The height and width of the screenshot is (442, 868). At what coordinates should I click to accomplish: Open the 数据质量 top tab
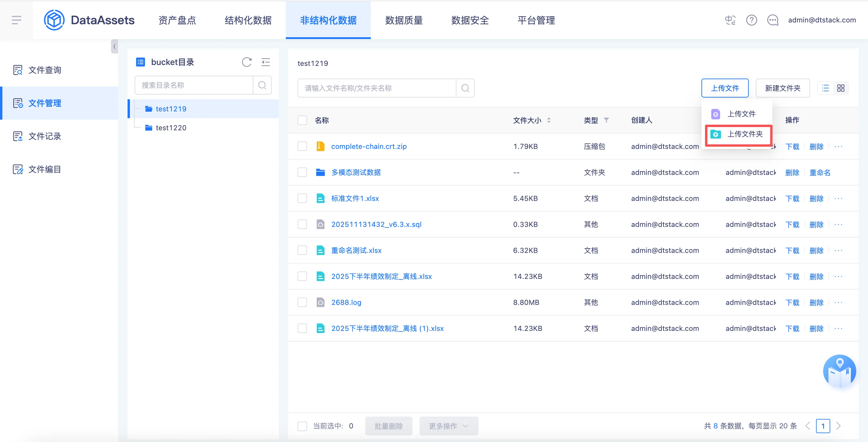pos(404,20)
